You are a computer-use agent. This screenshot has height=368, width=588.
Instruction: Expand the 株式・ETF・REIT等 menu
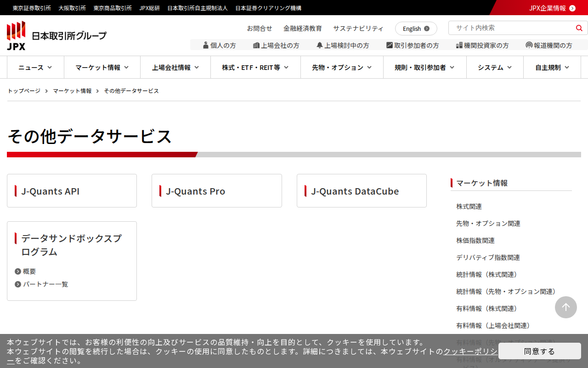tap(255, 68)
